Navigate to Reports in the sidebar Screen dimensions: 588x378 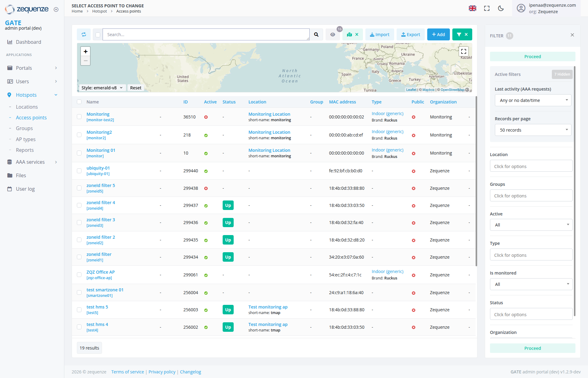point(24,150)
